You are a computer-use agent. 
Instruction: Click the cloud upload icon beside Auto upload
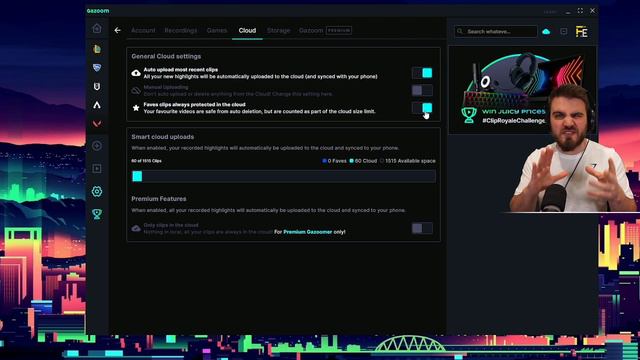(x=136, y=73)
